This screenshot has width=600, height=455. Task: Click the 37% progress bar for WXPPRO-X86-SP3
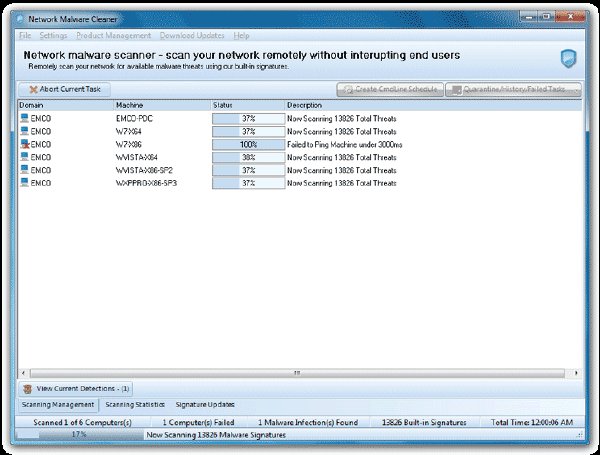point(249,183)
